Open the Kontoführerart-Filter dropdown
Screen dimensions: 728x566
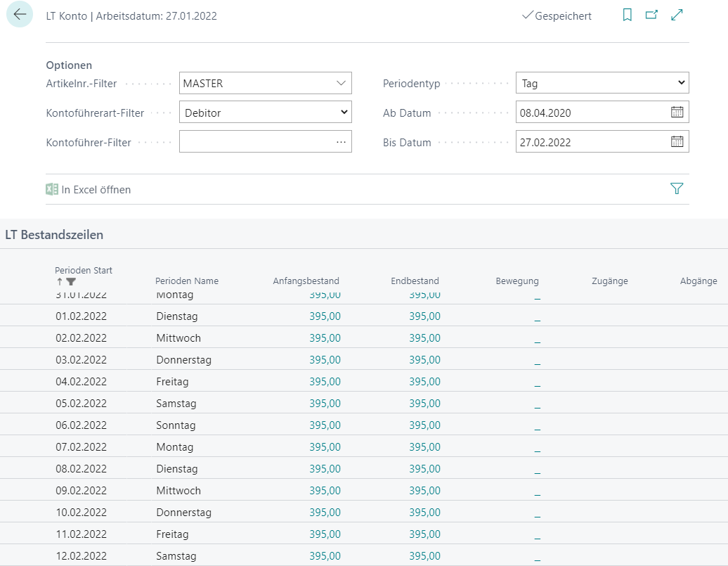tap(344, 112)
